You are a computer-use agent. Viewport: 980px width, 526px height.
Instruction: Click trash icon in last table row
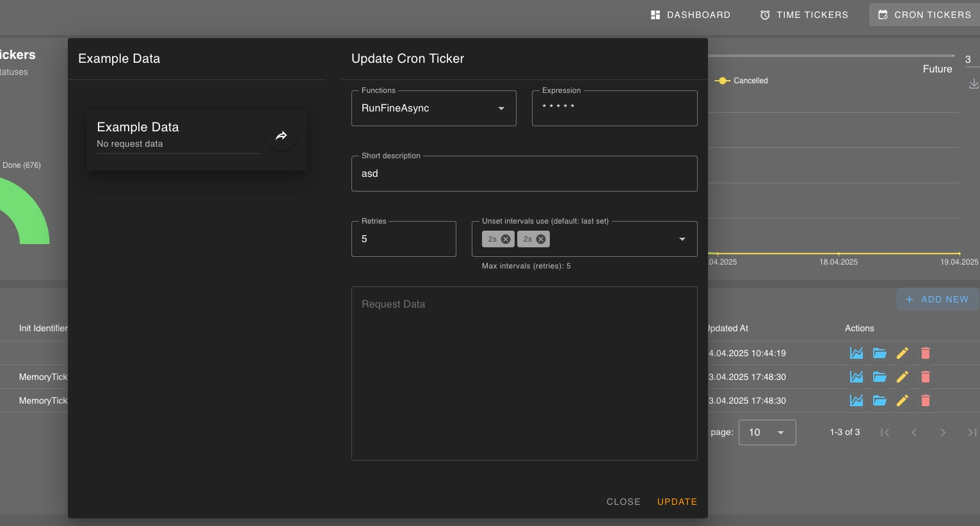tap(926, 400)
